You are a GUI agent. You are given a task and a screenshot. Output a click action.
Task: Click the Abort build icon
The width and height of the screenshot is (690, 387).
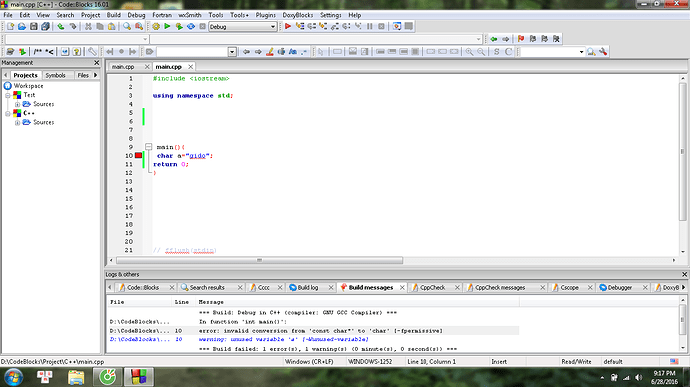202,26
